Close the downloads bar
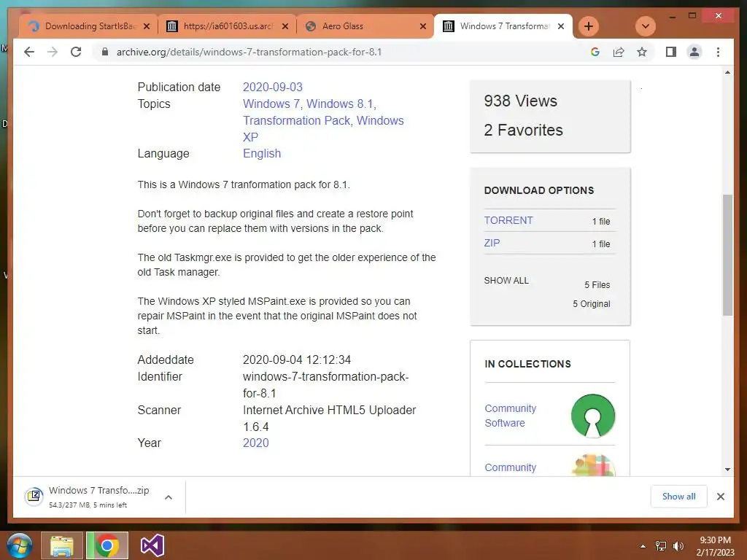 tap(720, 497)
